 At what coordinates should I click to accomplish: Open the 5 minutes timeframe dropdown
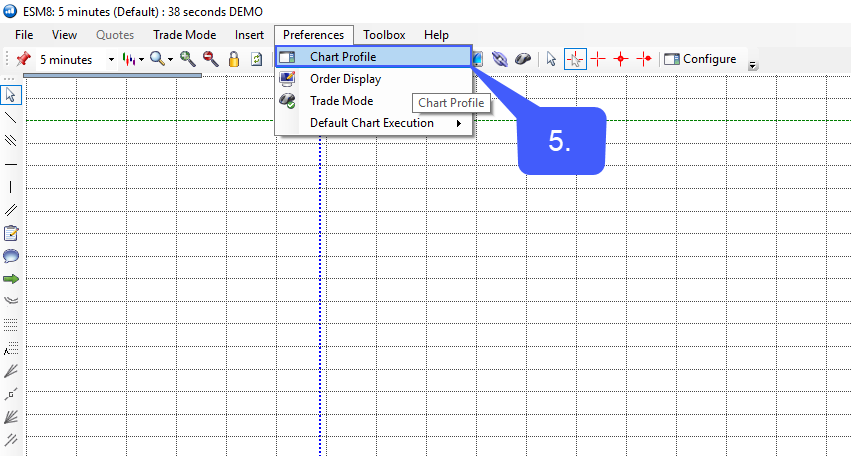coord(111,60)
